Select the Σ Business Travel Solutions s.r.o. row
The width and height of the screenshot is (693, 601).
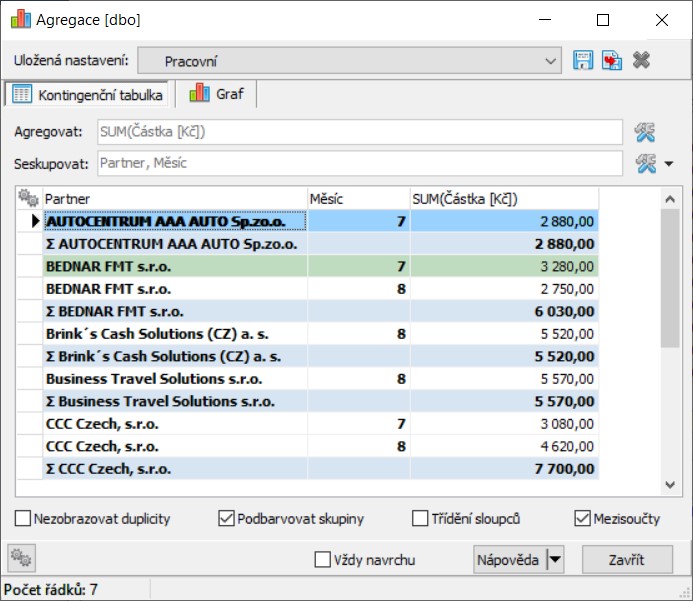[x=321, y=401]
